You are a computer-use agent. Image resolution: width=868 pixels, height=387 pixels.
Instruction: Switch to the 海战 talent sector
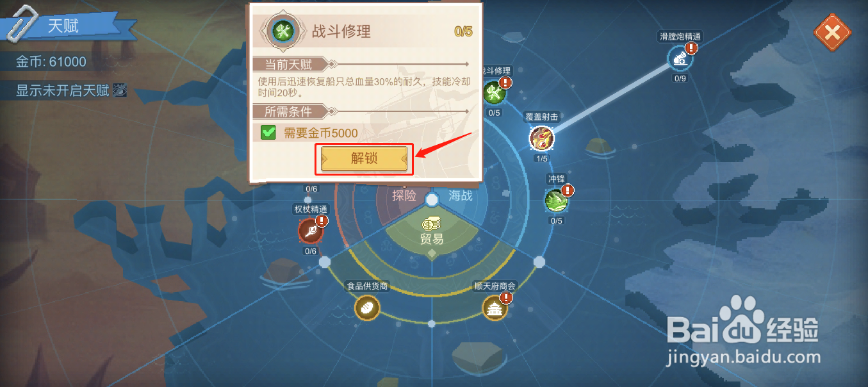[x=461, y=196]
